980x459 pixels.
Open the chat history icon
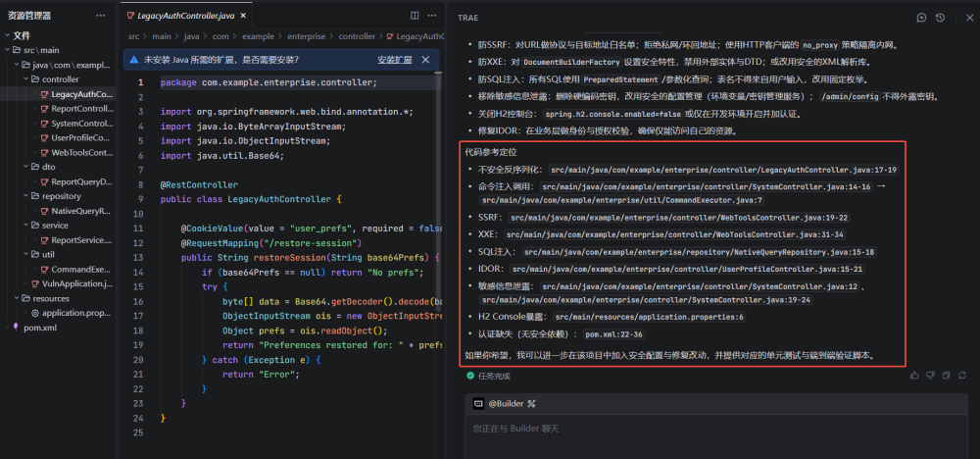(940, 18)
